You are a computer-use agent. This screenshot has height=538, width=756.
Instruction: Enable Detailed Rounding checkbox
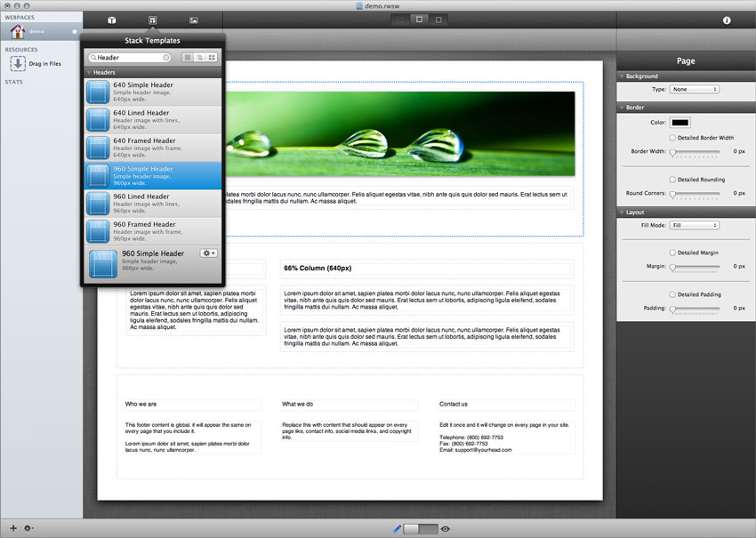tap(672, 180)
